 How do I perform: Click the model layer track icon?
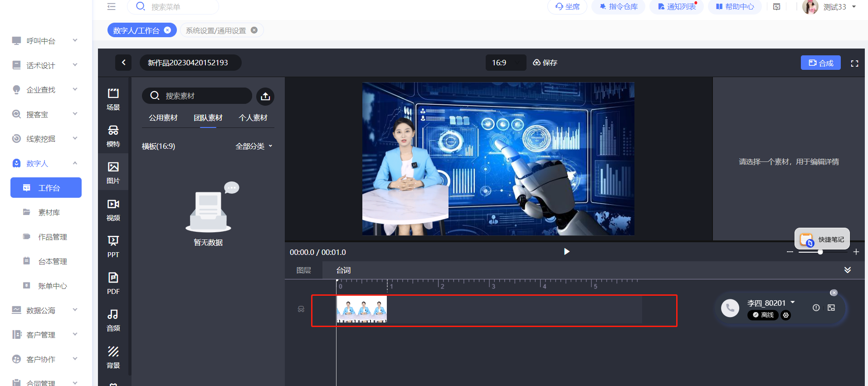coord(301,309)
